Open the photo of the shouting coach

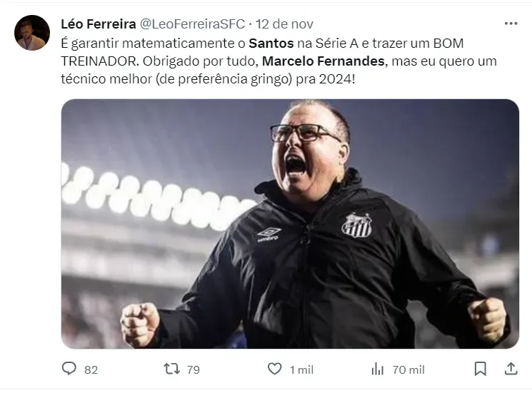point(289,223)
